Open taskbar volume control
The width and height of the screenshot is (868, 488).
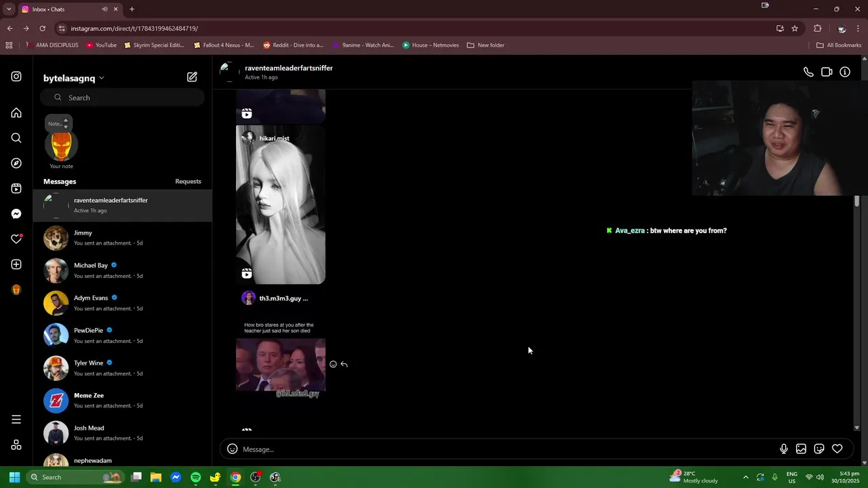[820, 477]
